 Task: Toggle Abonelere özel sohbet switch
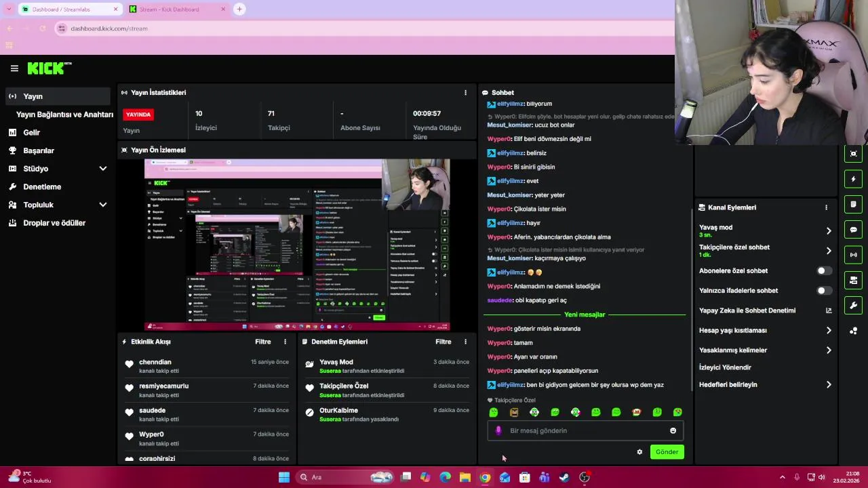click(x=823, y=271)
